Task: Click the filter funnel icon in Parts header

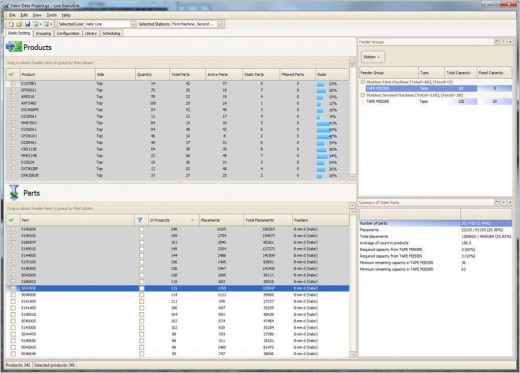Action: click(140, 220)
